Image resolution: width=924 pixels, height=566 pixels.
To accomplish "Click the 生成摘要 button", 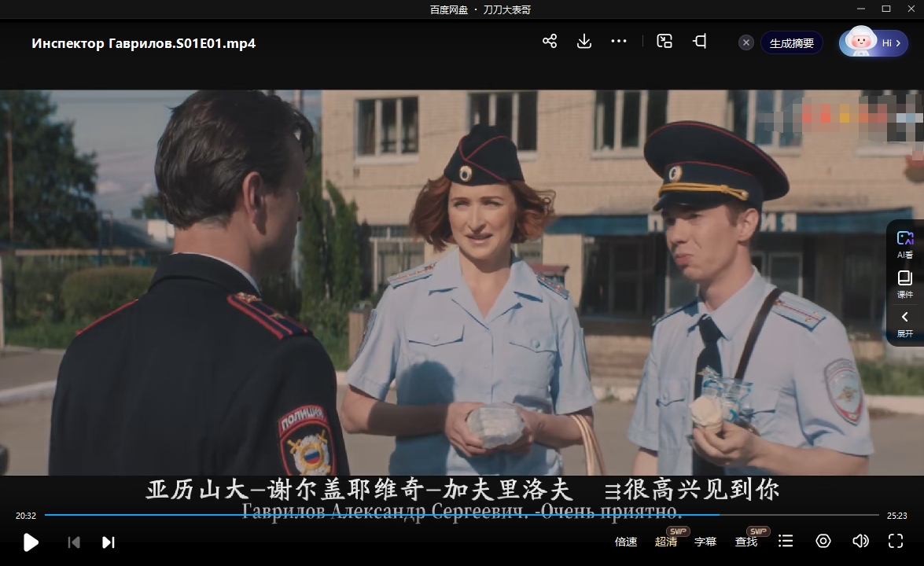I will point(791,43).
